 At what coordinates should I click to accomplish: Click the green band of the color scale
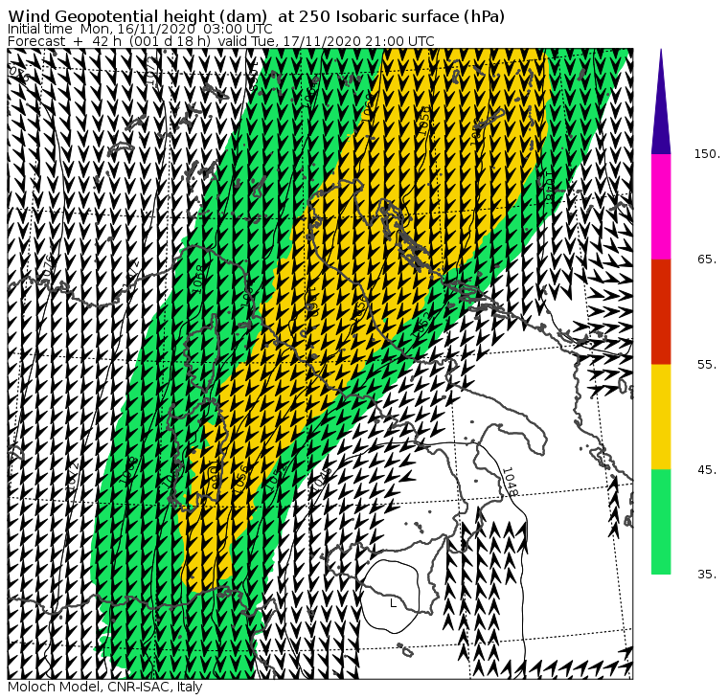661,522
